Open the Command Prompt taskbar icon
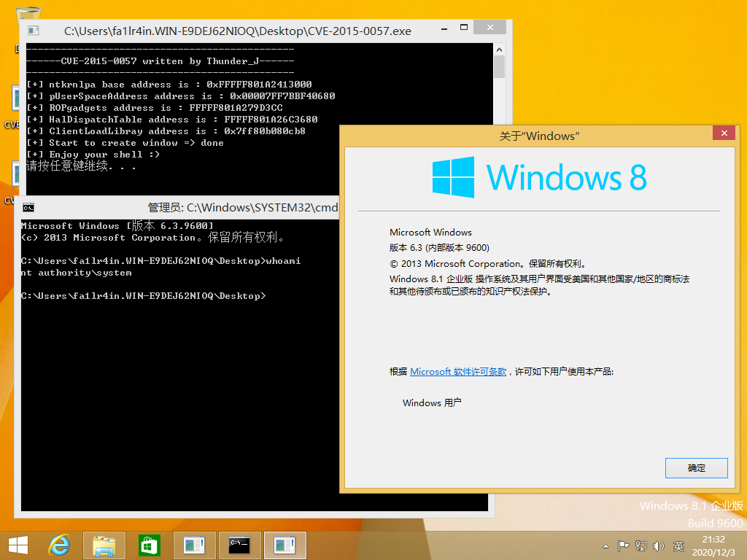747x560 pixels. tap(239, 545)
